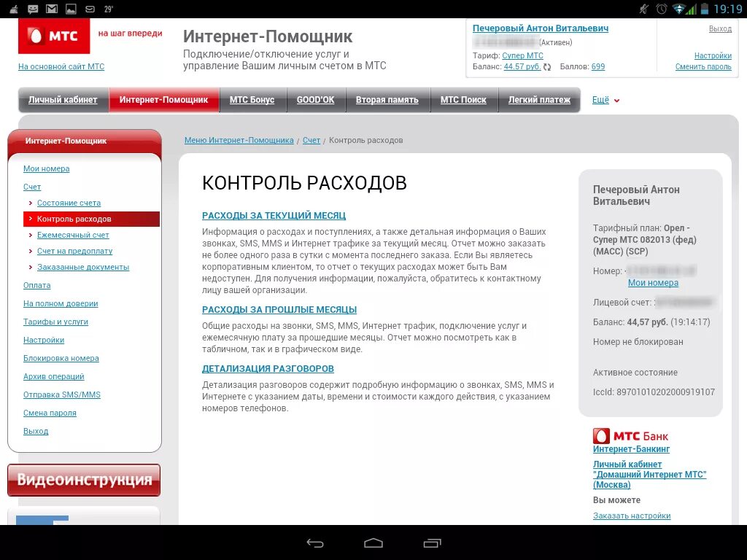Click the Выход link in header
747x560 pixels.
tap(720, 28)
